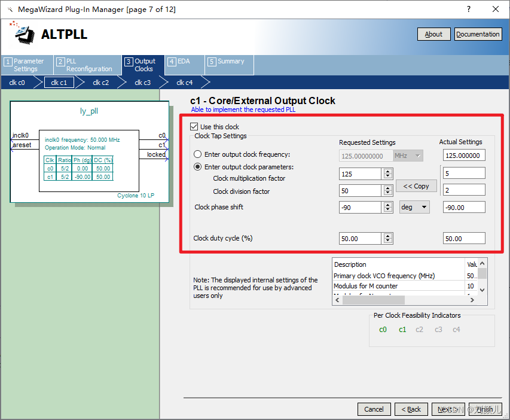Image resolution: width=510 pixels, height=420 pixels.
Task: Open the deg phase shift unit dropdown
Action: click(414, 207)
